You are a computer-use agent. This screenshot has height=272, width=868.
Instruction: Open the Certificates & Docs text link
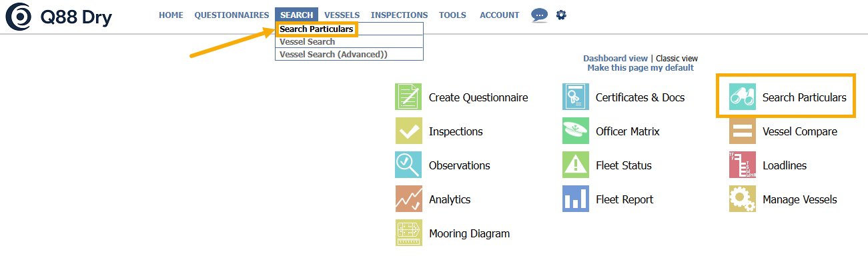coord(640,97)
